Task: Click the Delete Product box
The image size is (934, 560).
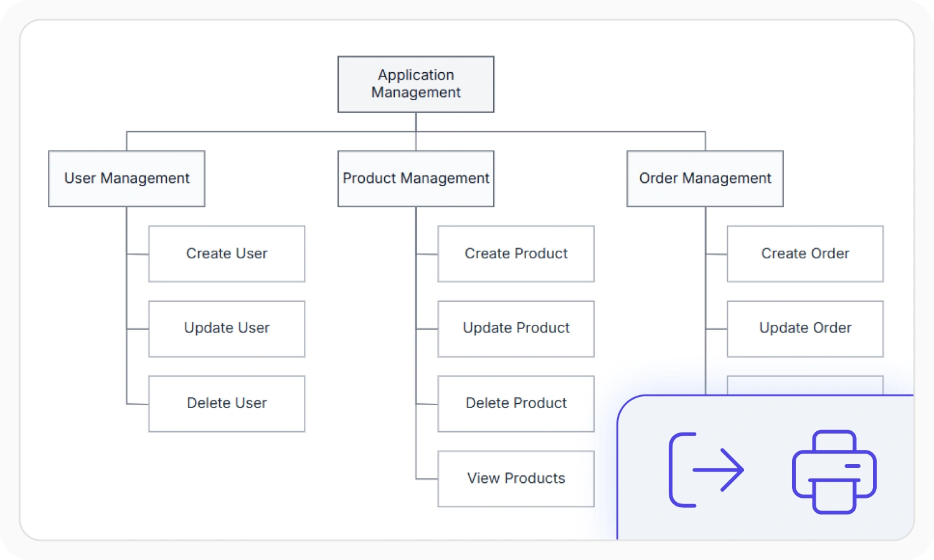Action: pyautogui.click(x=516, y=404)
